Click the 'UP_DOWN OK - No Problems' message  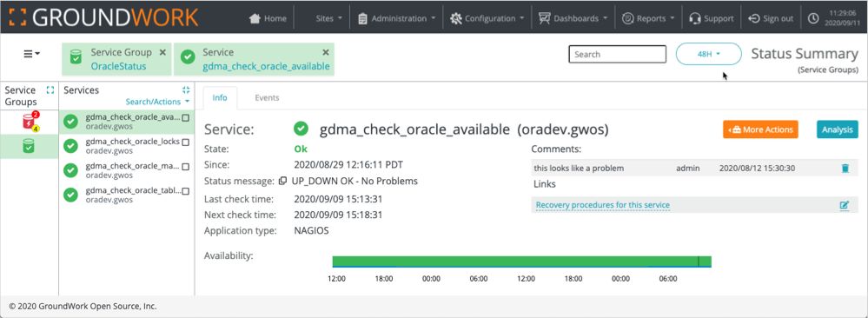coord(354,182)
